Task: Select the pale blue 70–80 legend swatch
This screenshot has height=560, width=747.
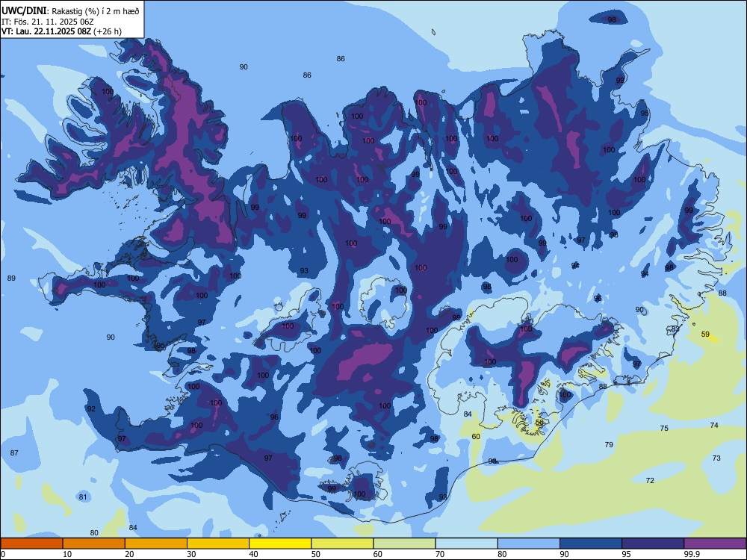Action: point(466,544)
